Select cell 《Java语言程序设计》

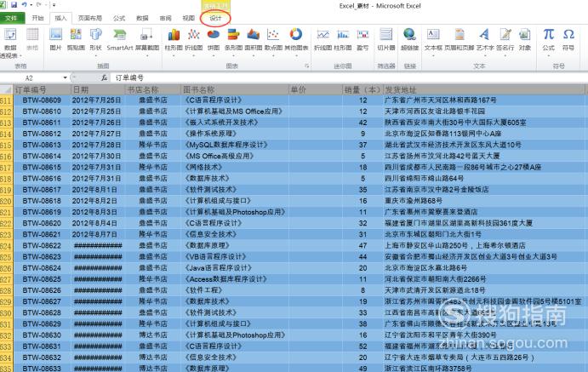coord(234,268)
